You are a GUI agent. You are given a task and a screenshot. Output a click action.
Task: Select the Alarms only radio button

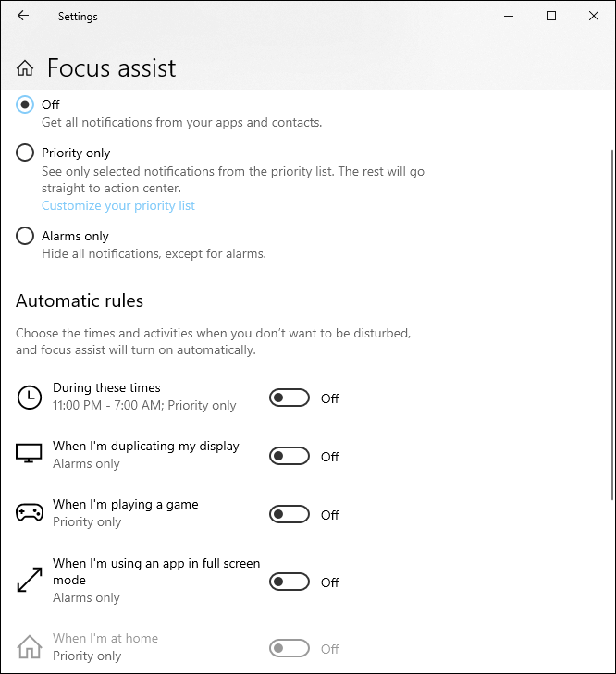(26, 237)
